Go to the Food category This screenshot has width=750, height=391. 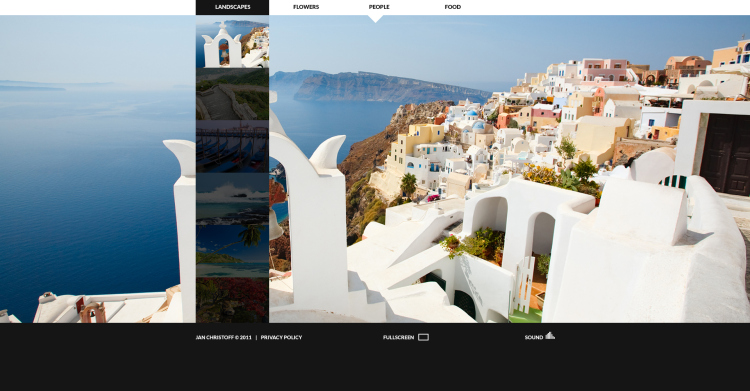(x=452, y=7)
